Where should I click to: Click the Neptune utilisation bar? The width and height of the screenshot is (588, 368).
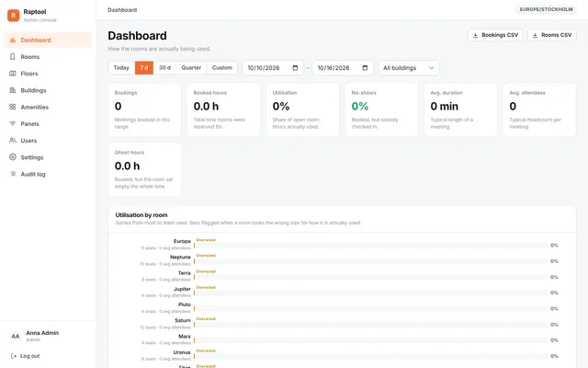pyautogui.click(x=370, y=261)
